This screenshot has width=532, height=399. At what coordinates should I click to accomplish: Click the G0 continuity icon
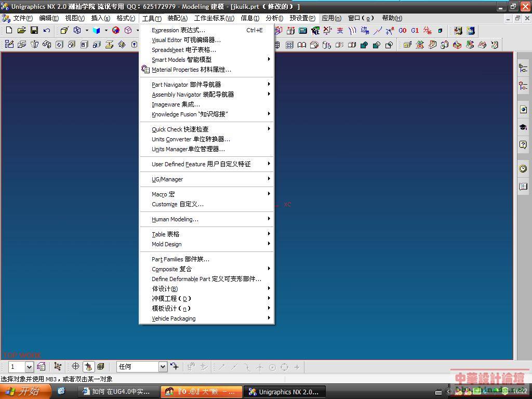[403, 31]
